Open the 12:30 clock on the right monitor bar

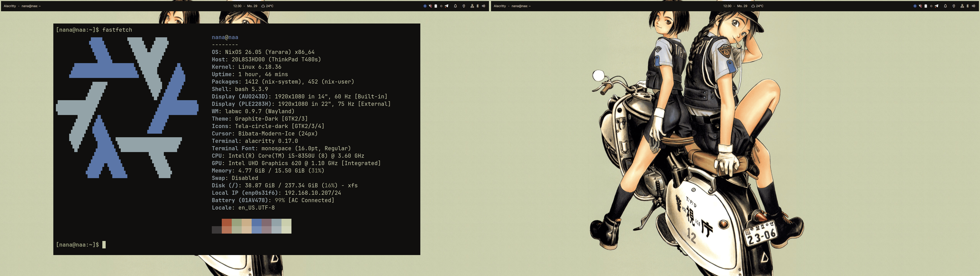[727, 6]
